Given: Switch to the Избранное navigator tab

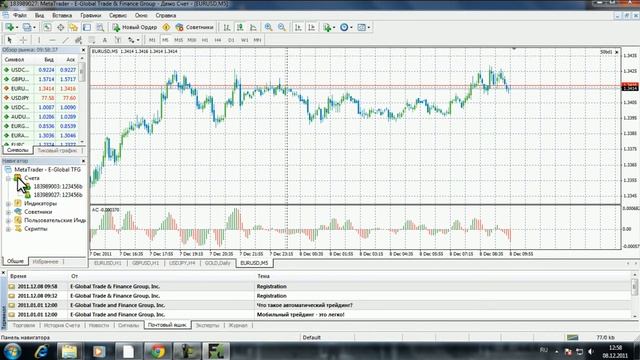Looking at the screenshot, I should pyautogui.click(x=46, y=262).
